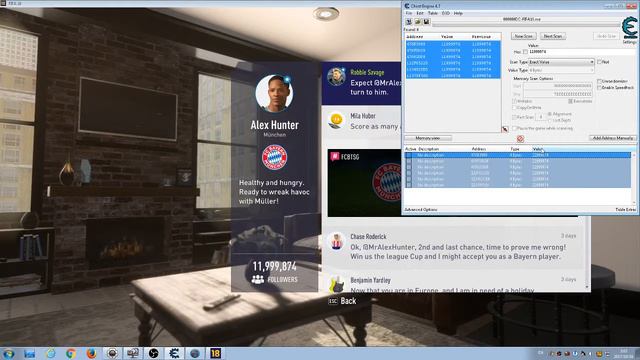Enable the Speedhack checkbox
The image size is (640, 360).
(x=599, y=87)
